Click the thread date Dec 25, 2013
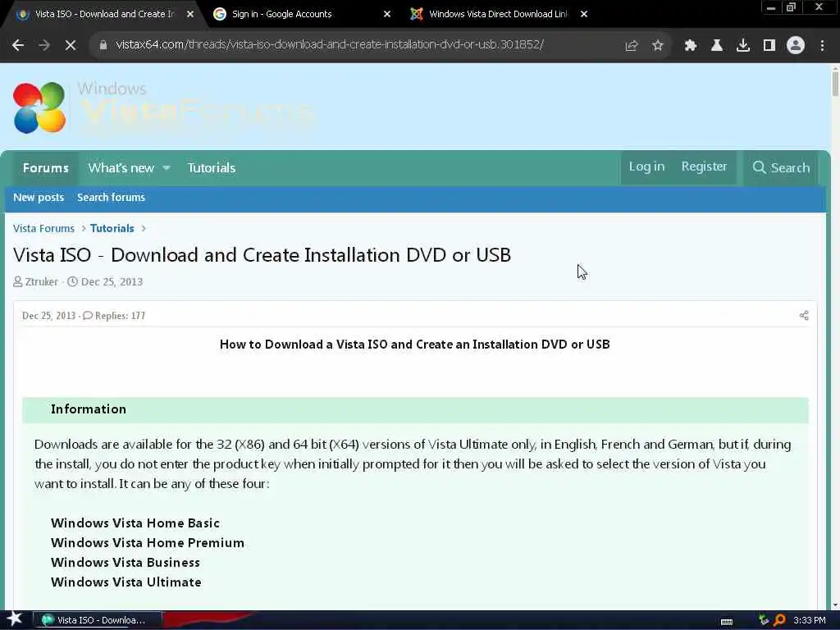The width and height of the screenshot is (840, 630). [x=112, y=282]
